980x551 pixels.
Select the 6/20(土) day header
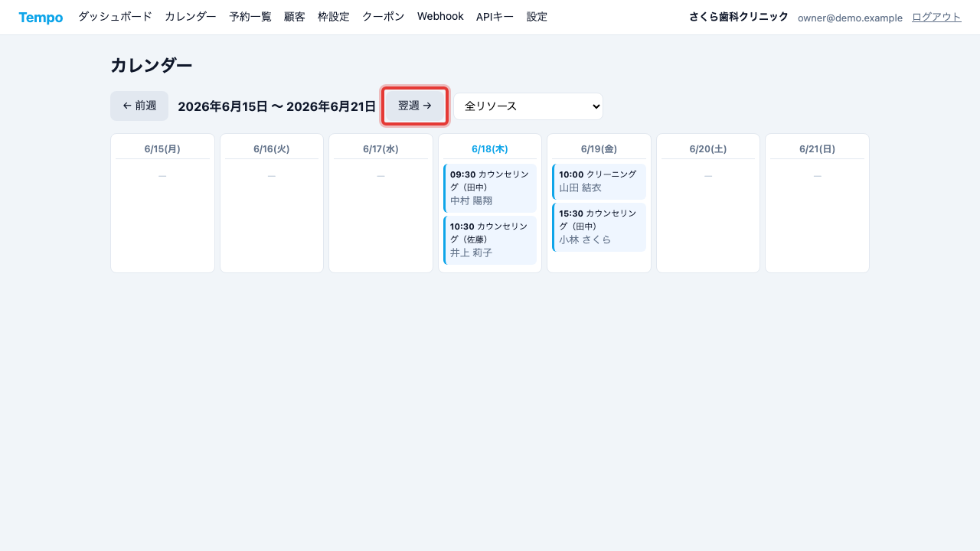[708, 149]
